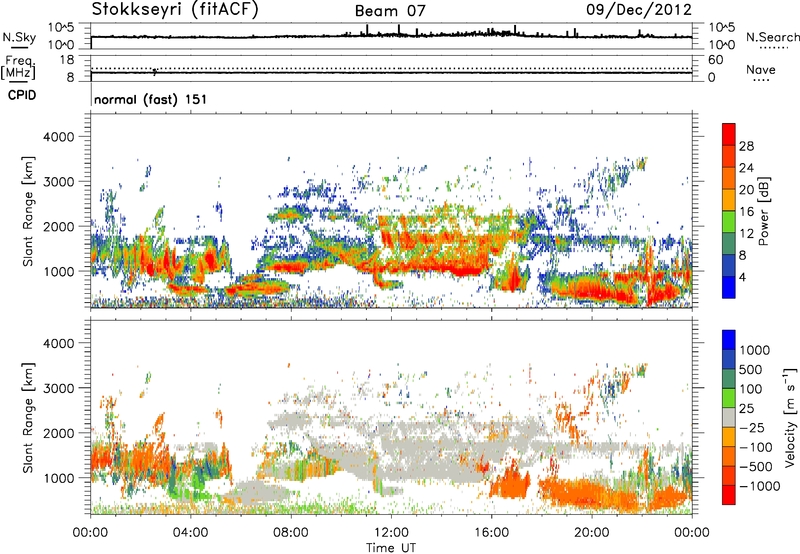Viewport: 800px width, 554px height.
Task: Click the 3000 tick on velocity panel
Action: pyautogui.click(x=58, y=388)
